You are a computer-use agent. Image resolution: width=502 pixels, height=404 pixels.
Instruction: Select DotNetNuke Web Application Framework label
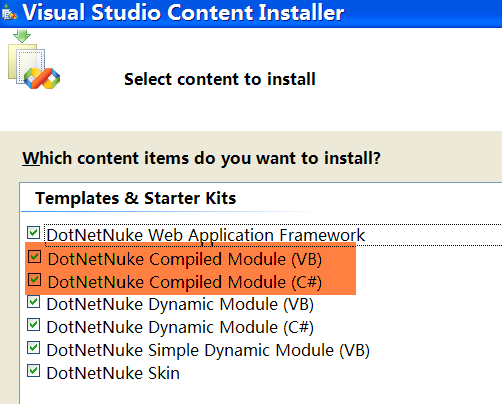206,235
